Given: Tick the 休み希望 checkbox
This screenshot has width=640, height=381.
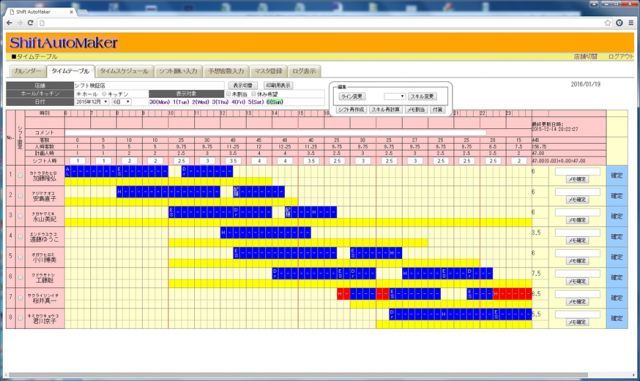Looking at the screenshot, I should click(x=254, y=94).
